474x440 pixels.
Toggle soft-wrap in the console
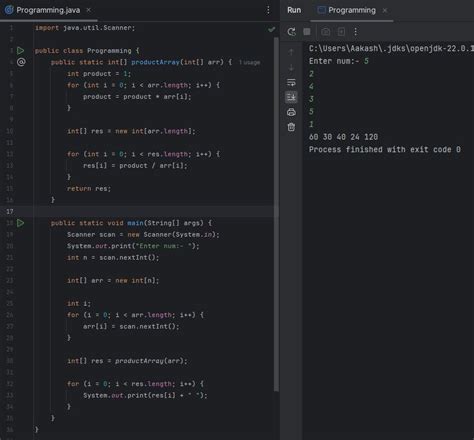[291, 82]
